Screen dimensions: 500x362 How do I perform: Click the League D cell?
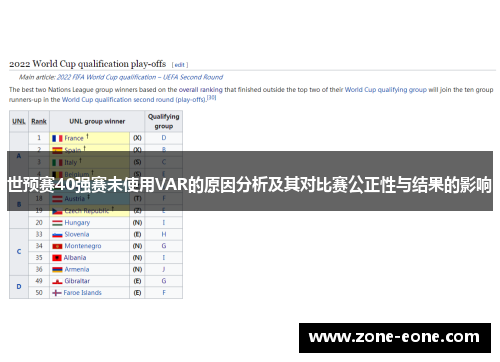(19, 287)
